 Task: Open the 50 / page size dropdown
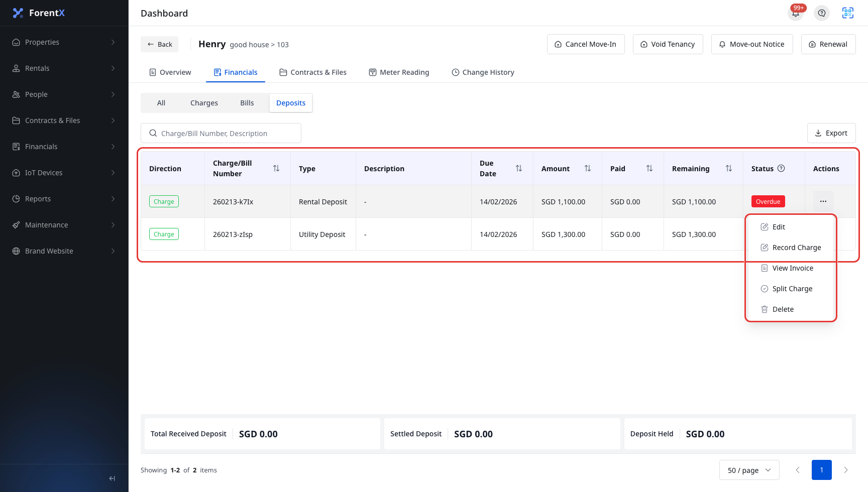749,470
